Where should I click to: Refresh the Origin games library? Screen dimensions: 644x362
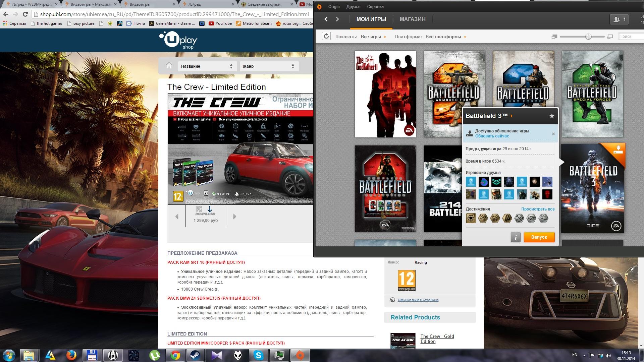326,36
